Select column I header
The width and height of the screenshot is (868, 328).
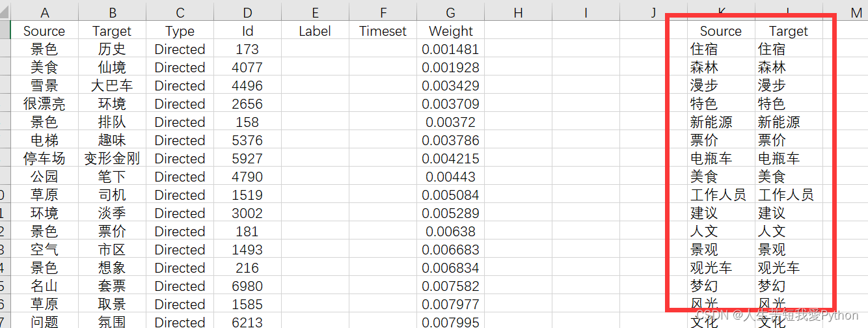586,12
